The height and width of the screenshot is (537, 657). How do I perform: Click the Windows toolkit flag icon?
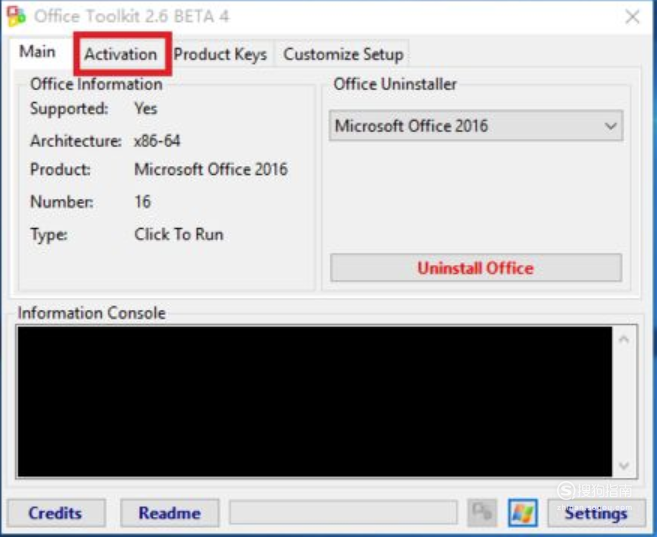pos(522,512)
